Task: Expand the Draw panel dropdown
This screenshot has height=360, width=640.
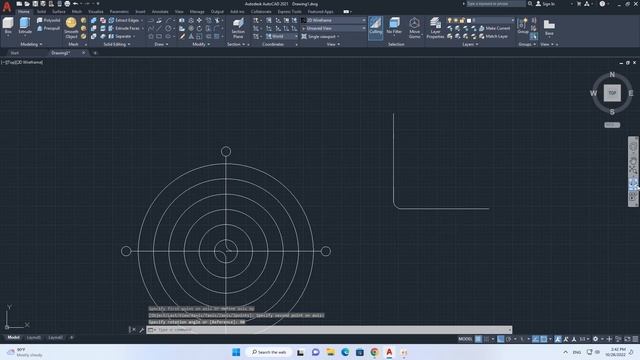Action: click(161, 44)
